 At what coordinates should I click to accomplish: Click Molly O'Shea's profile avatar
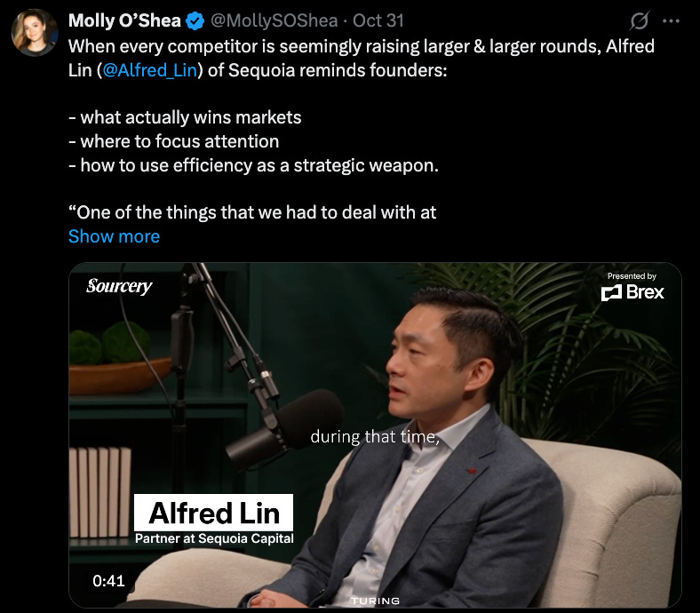click(35, 33)
